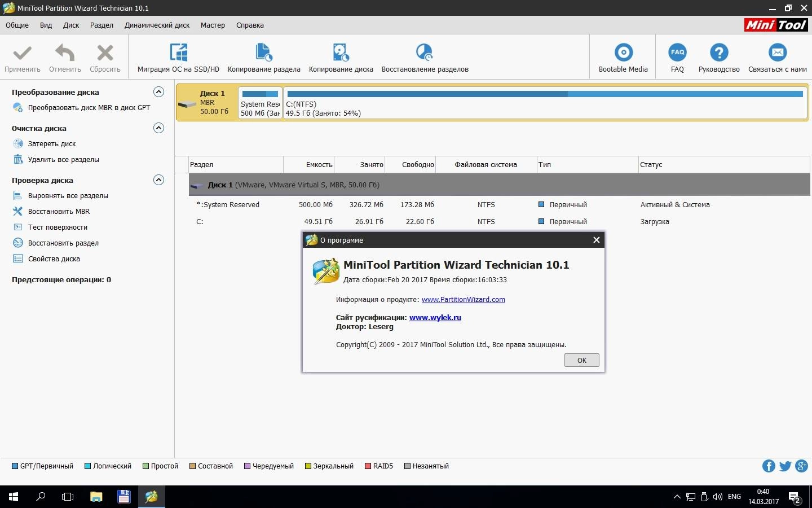
Task: Open the FAQ page
Action: point(677,58)
